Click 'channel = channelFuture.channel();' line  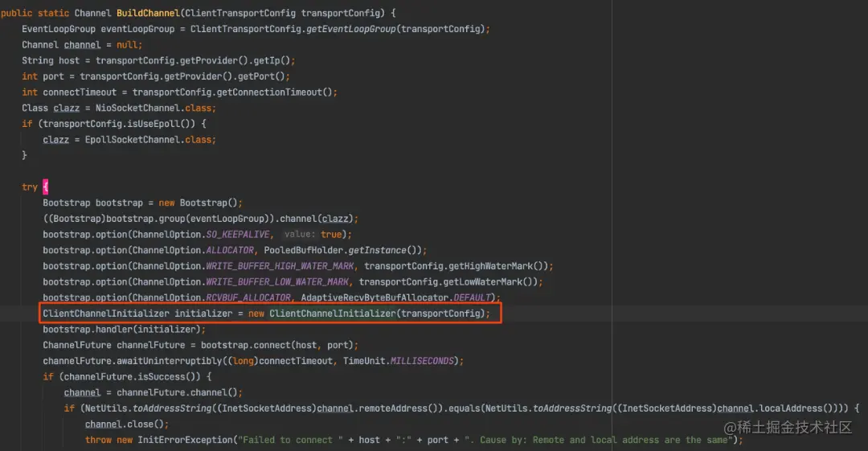[154, 392]
